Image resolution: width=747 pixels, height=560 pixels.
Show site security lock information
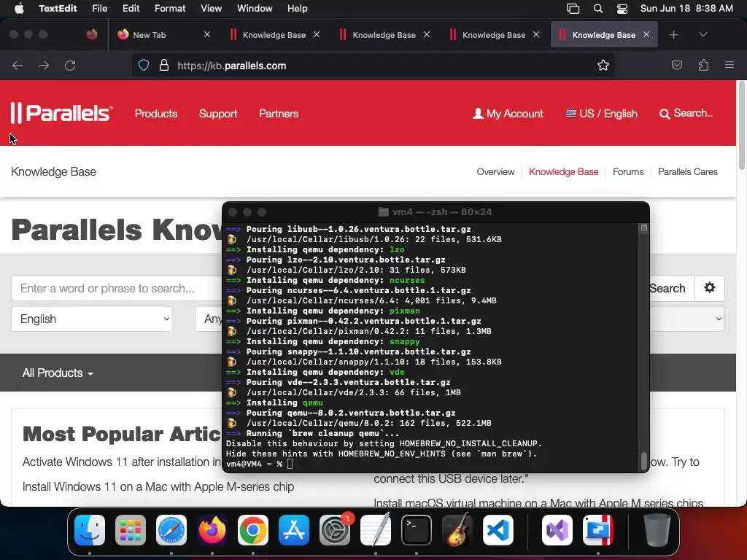point(164,65)
